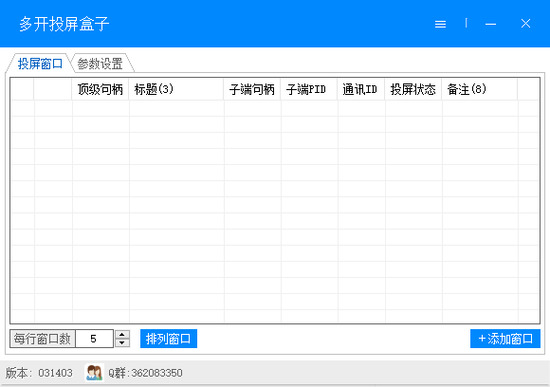Screen dimensions: 550x387
Task: Click the 排列窗口 button
Action: click(x=168, y=339)
